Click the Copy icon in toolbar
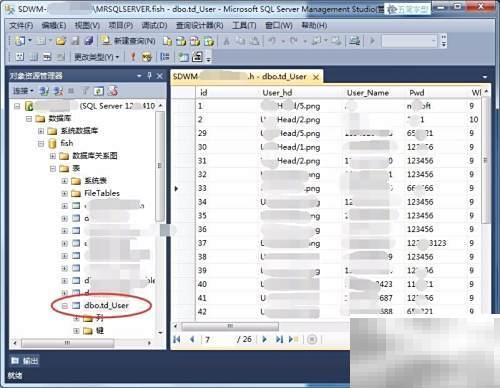This screenshot has width=500, height=388. (240, 41)
